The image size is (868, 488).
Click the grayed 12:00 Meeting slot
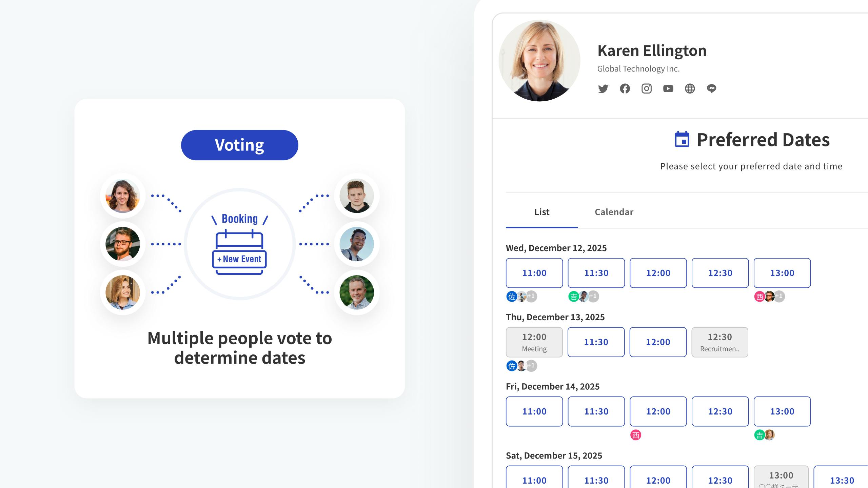534,342
